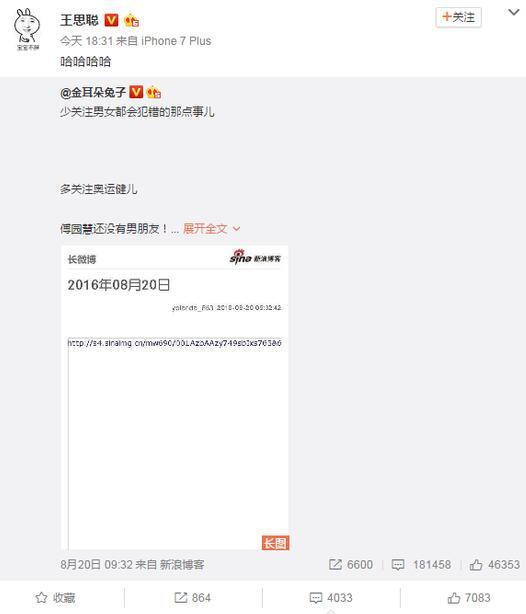
Task: Click the 长图 badge on the image preview
Action: 275,543
